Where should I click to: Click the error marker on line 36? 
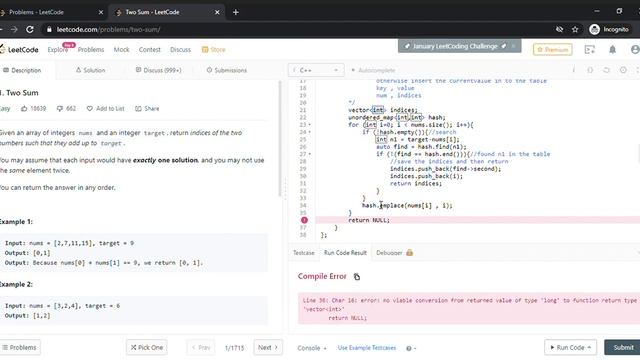click(x=304, y=220)
